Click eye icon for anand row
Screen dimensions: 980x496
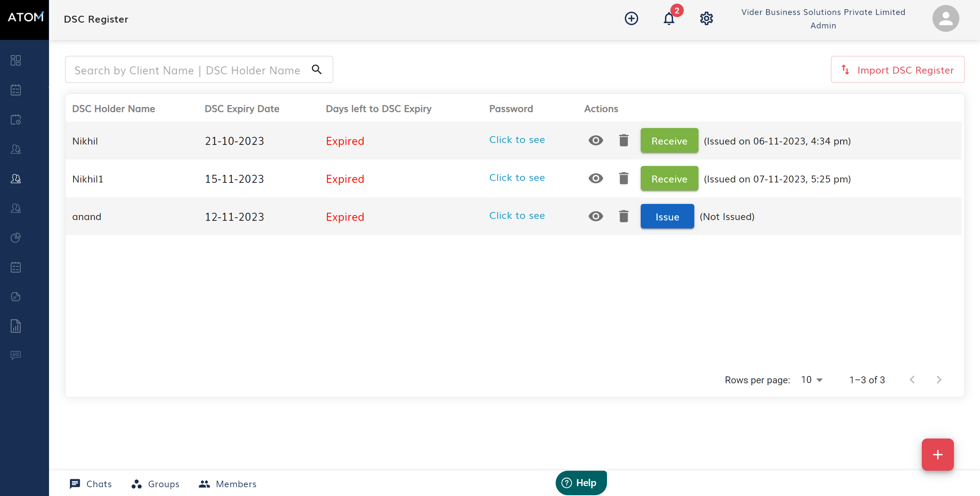point(596,217)
